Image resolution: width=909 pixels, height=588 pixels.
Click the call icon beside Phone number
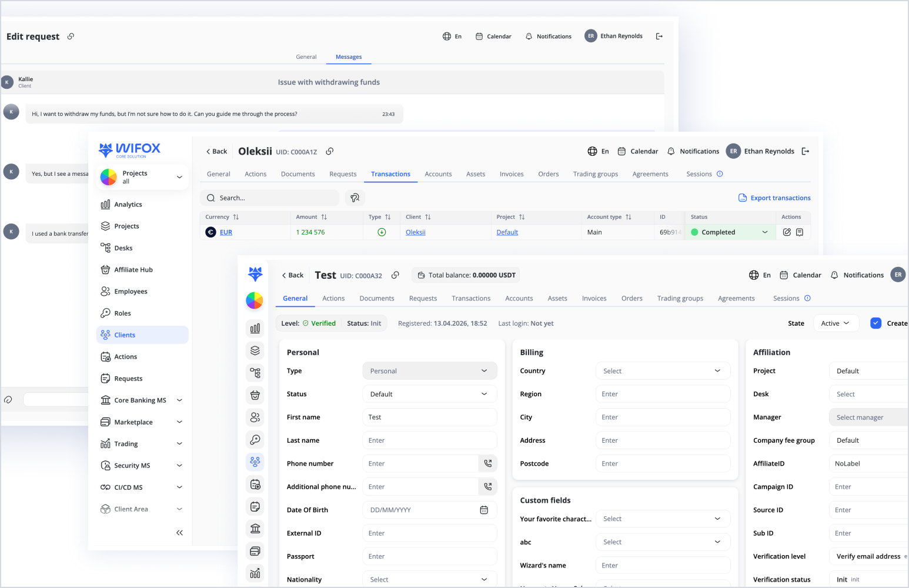tap(487, 463)
